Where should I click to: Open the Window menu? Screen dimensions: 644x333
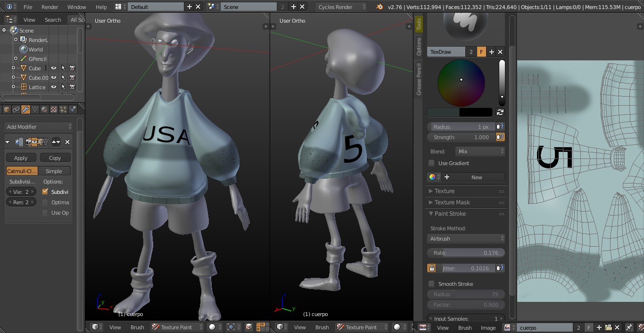76,7
